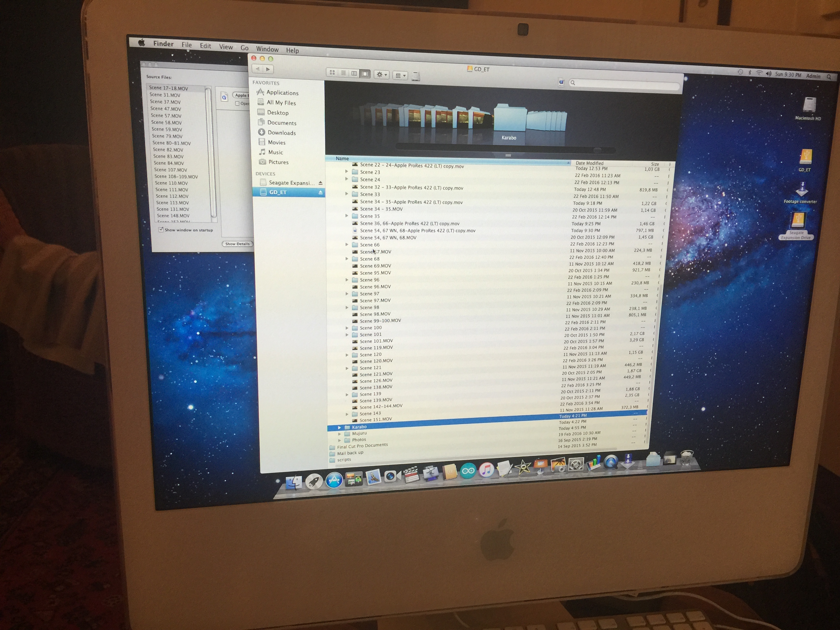Open the item arrangement dropdown

click(x=400, y=76)
